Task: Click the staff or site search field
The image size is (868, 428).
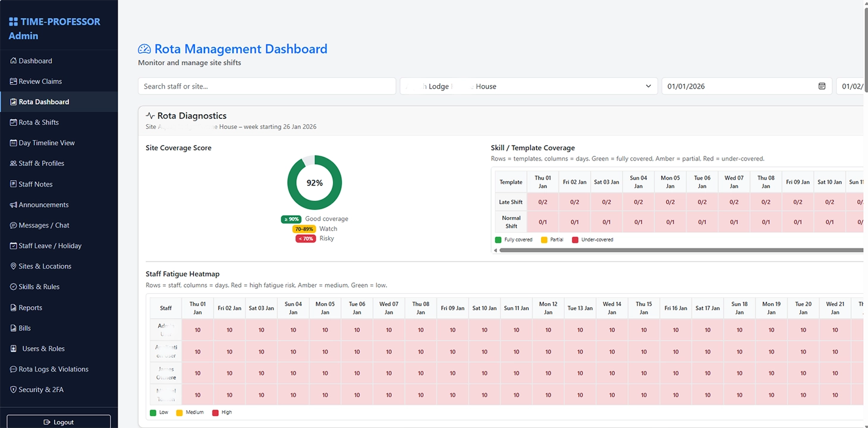Action: click(266, 86)
